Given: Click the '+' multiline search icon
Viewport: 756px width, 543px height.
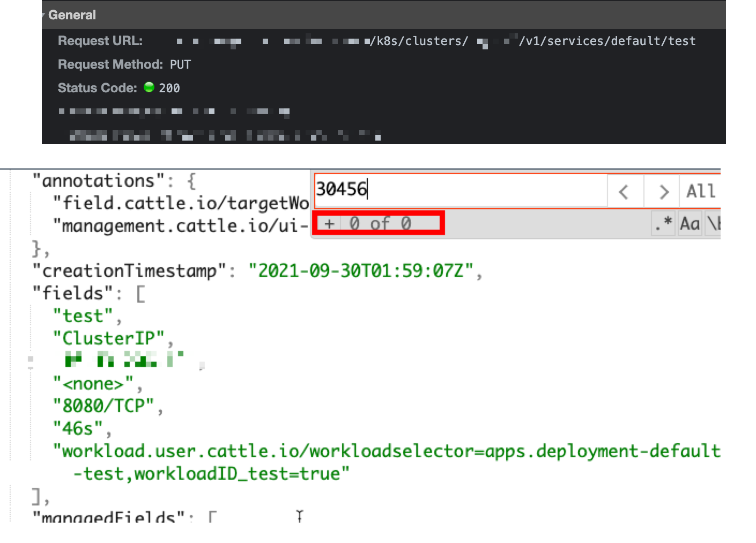Looking at the screenshot, I should 329,223.
